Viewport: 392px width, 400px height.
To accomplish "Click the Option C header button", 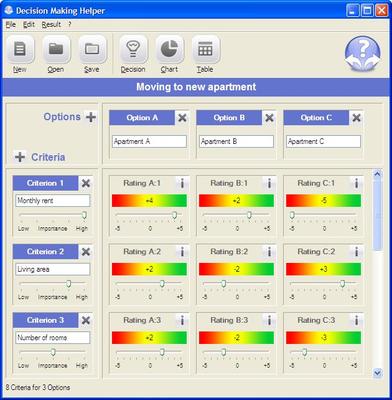I will coord(316,118).
